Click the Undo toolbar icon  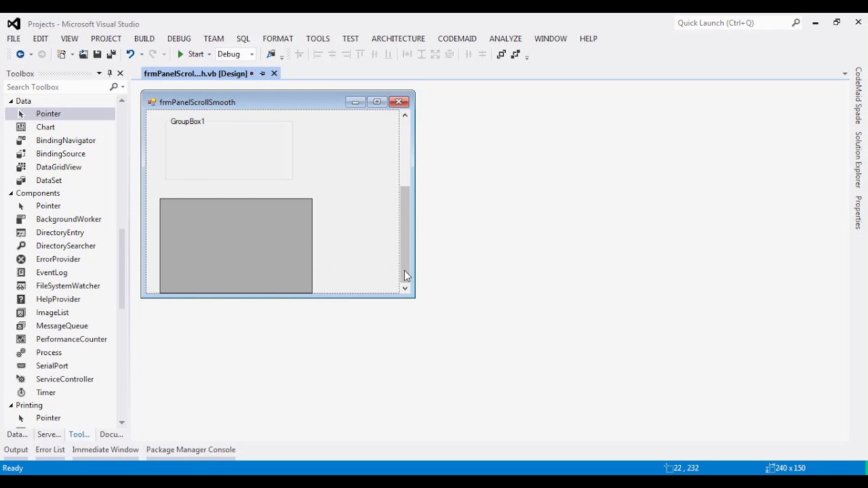[x=130, y=54]
